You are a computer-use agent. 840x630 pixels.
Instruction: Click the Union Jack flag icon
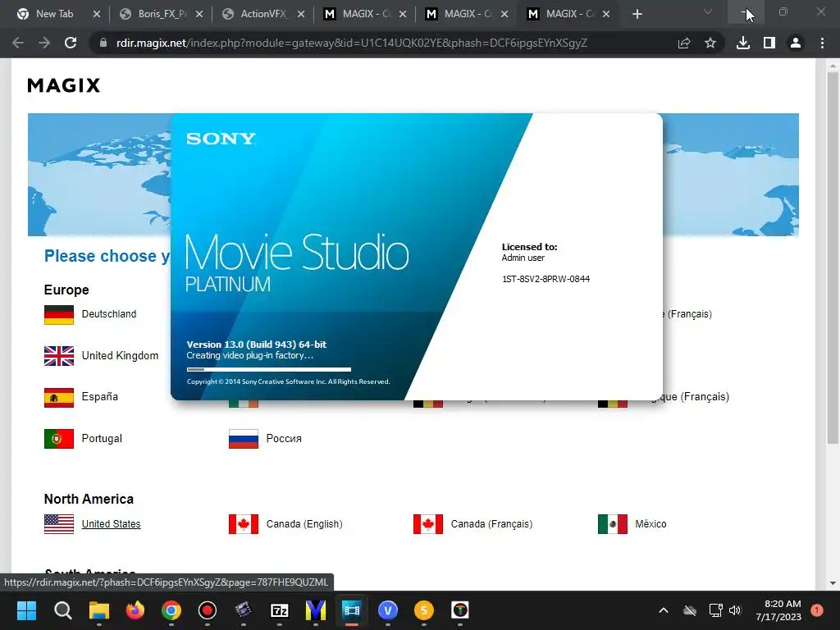(59, 356)
